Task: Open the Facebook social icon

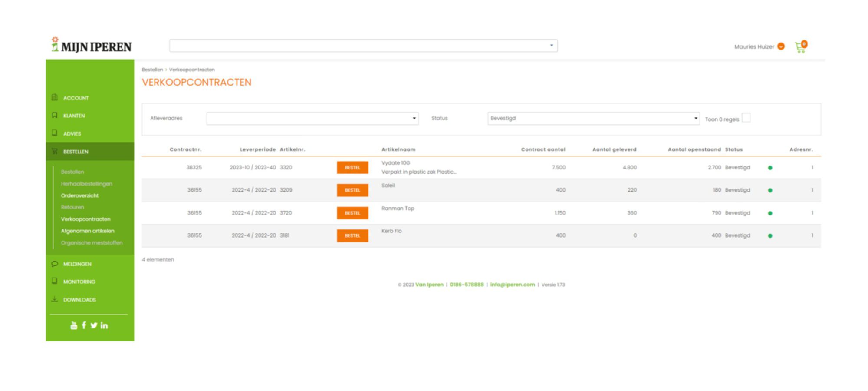Action: 84,325
